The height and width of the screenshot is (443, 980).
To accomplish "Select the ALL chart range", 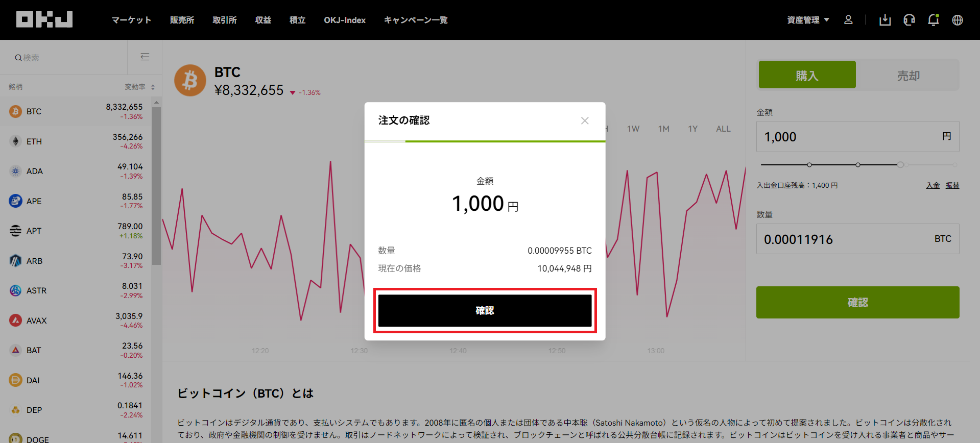I will pos(723,129).
